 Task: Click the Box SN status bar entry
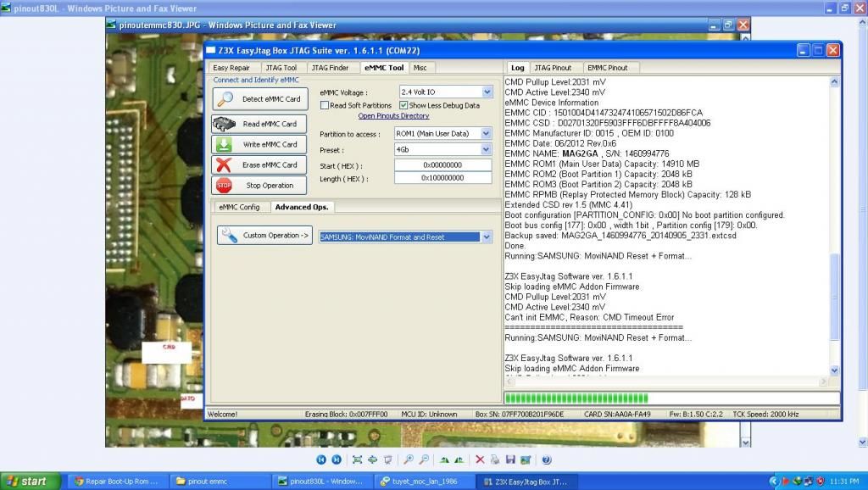520,415
